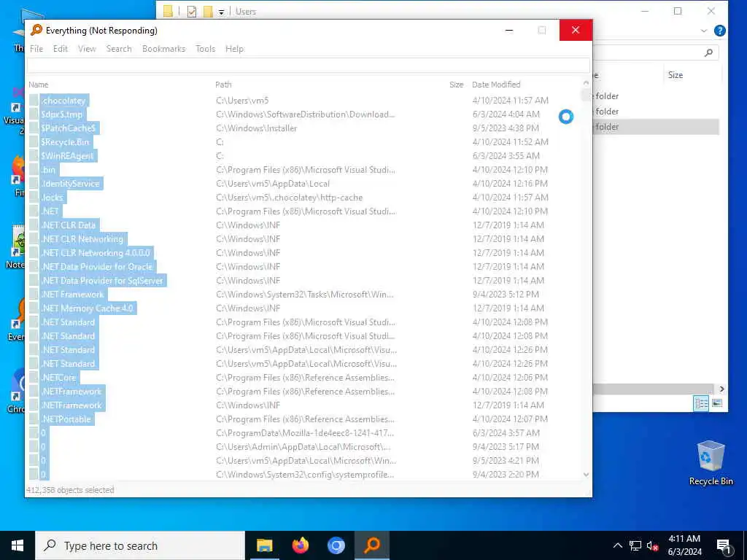This screenshot has height=560, width=747.
Task: Click the new folder icon in Explorer title bar
Action: point(208,12)
